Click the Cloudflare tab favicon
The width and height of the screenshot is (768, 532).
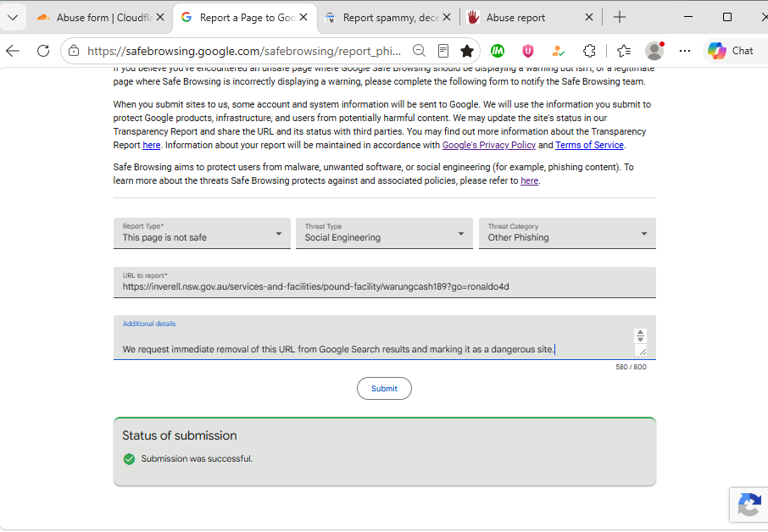pyautogui.click(x=43, y=18)
